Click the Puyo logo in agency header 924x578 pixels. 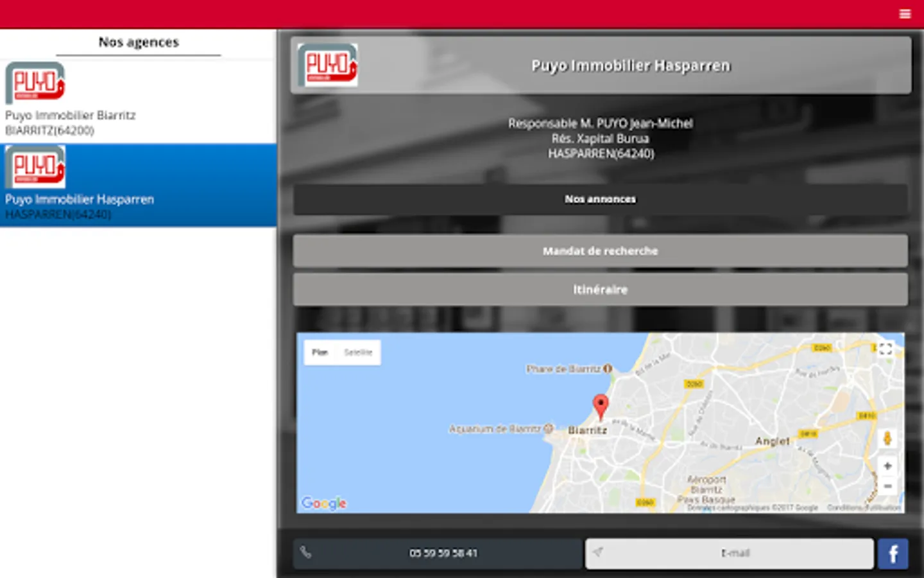tap(328, 65)
